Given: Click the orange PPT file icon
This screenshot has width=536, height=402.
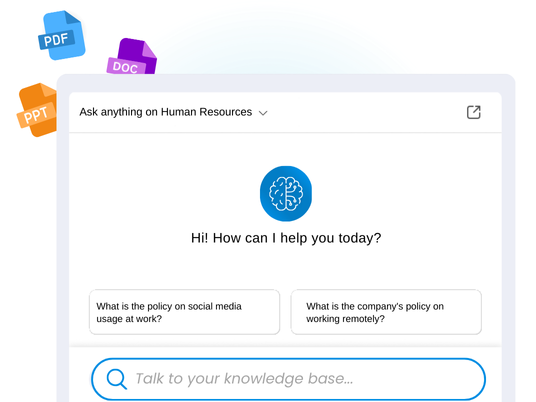Looking at the screenshot, I should (x=37, y=110).
